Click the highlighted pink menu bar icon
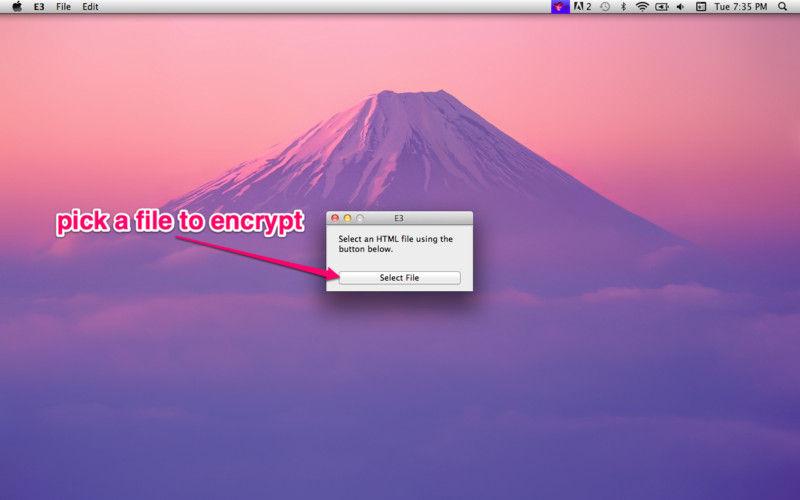800x500 pixels. click(560, 7)
